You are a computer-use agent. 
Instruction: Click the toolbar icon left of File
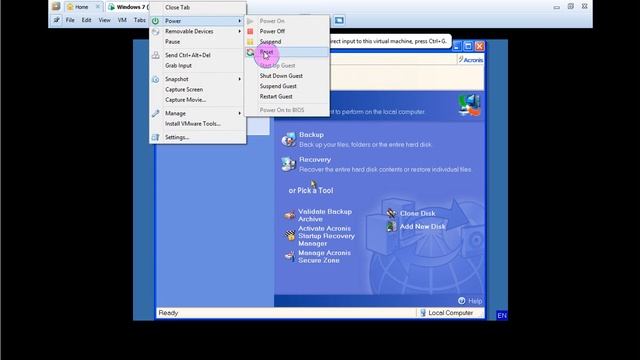tap(57, 20)
